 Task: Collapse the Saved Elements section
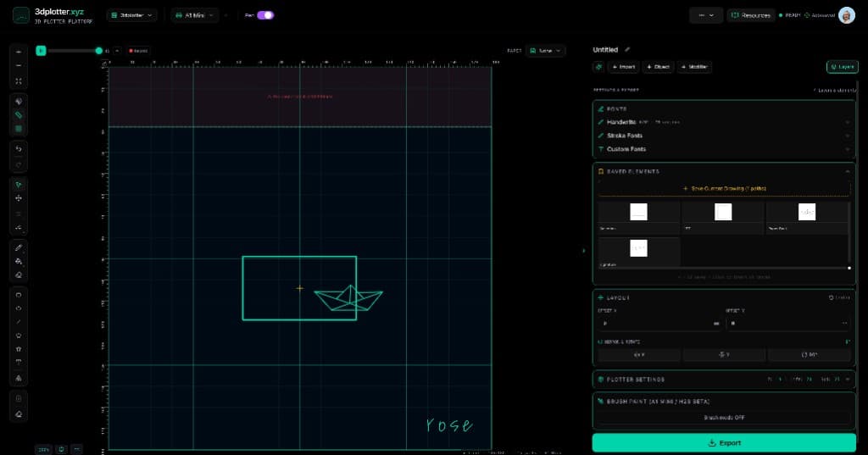click(847, 172)
